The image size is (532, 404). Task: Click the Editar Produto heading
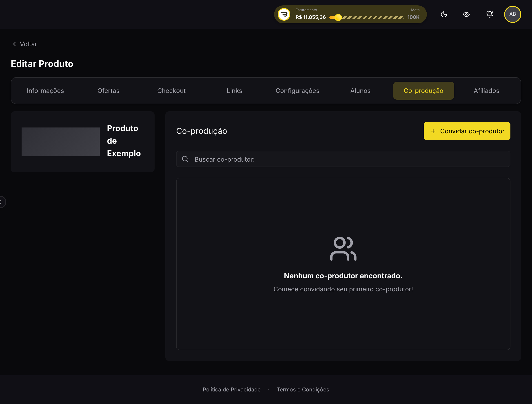pyautogui.click(x=42, y=64)
